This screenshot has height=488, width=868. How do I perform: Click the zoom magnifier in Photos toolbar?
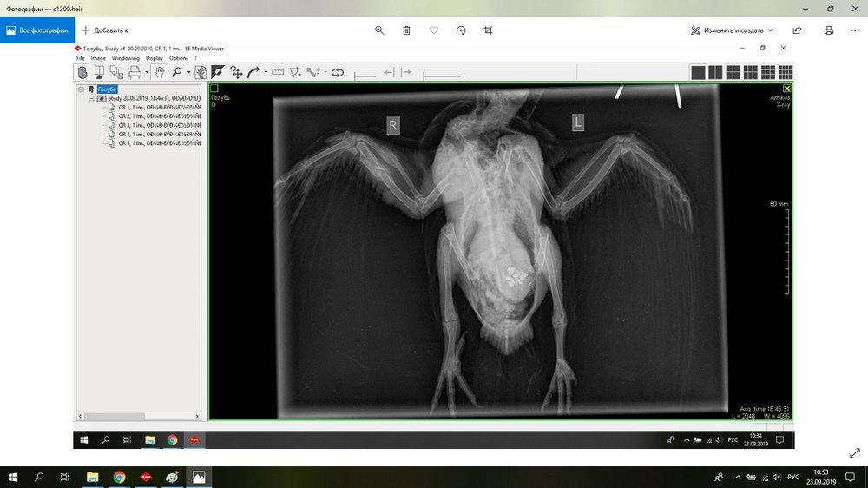(379, 30)
